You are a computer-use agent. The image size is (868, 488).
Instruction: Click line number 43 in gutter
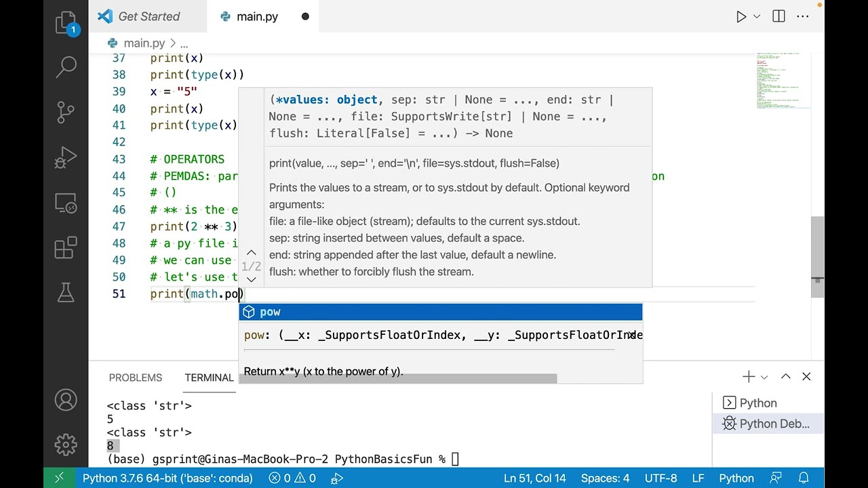[119, 159]
